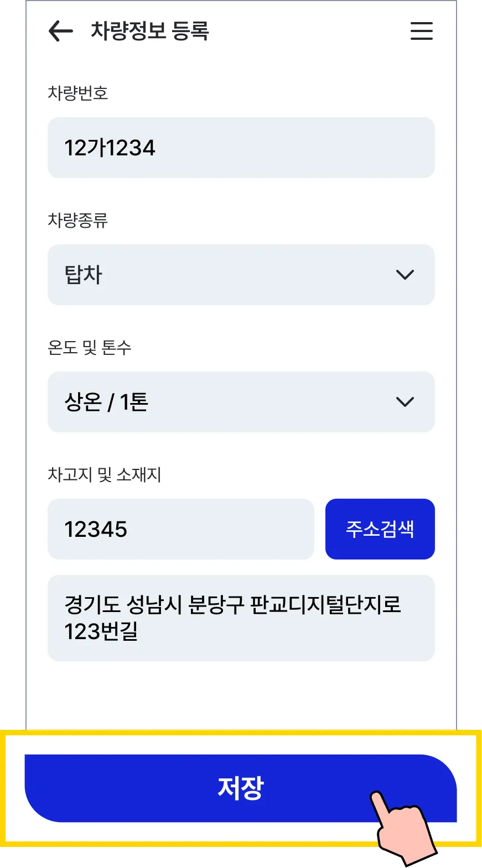Select the 탑차 text value
The height and width of the screenshot is (868, 482).
point(84,275)
